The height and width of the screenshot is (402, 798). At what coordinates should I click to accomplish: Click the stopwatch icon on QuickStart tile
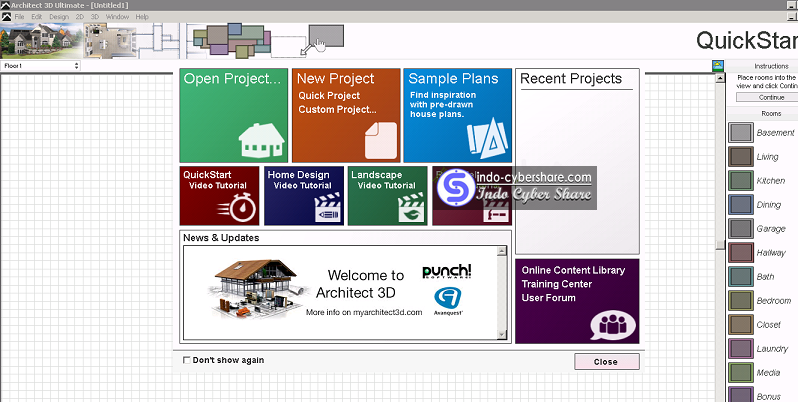[x=238, y=207]
